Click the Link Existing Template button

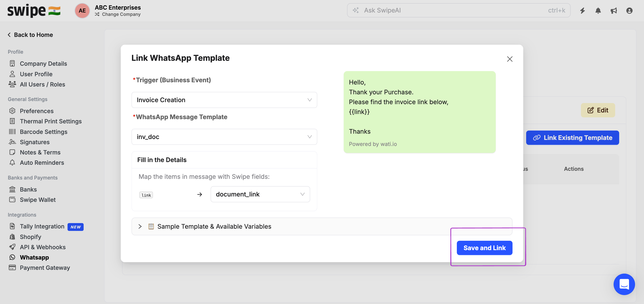572,138
